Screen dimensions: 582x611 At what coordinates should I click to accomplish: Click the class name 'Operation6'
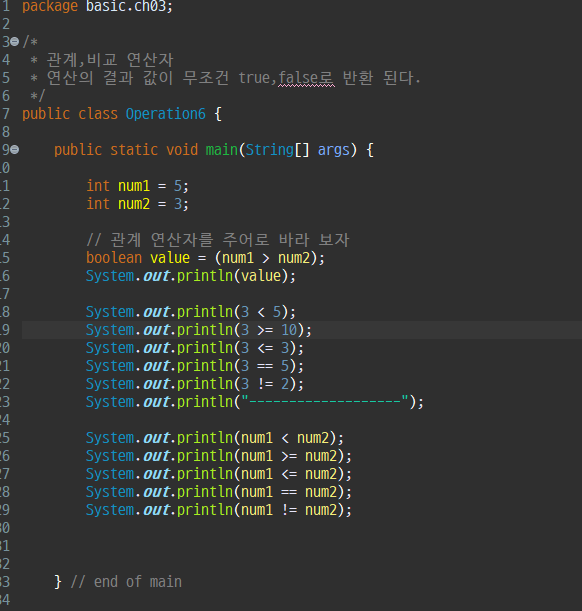166,114
